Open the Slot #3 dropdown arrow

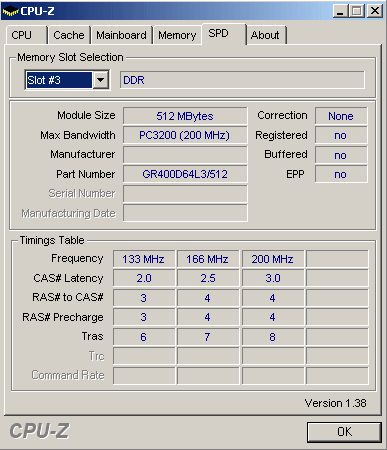pos(100,80)
